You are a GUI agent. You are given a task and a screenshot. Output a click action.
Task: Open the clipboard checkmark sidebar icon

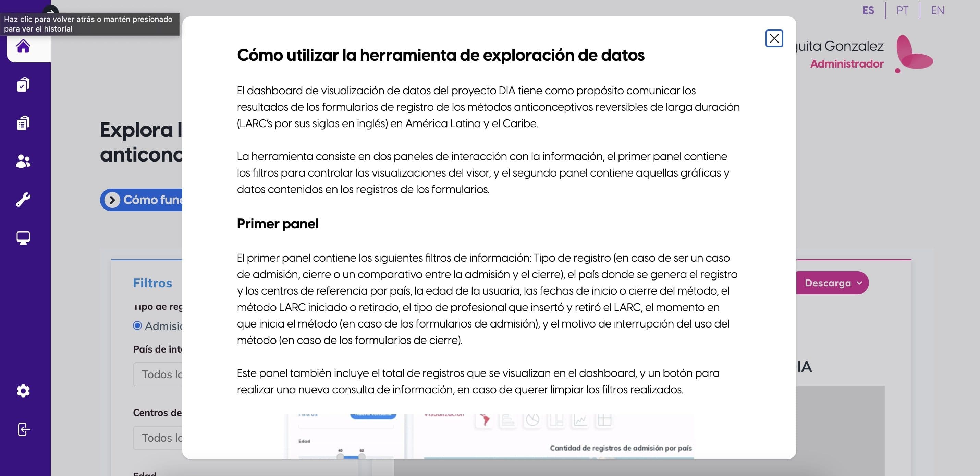click(x=23, y=85)
